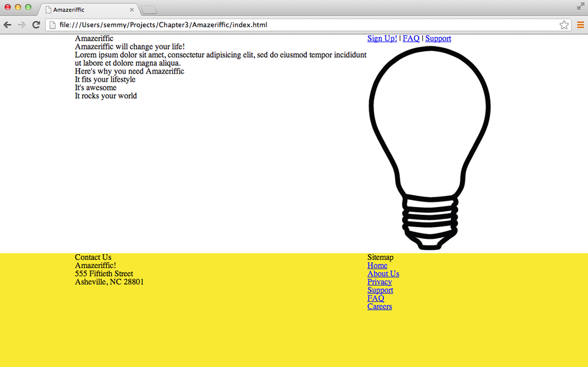Image resolution: width=588 pixels, height=367 pixels.
Task: Click the red close window button
Action: tap(8, 7)
